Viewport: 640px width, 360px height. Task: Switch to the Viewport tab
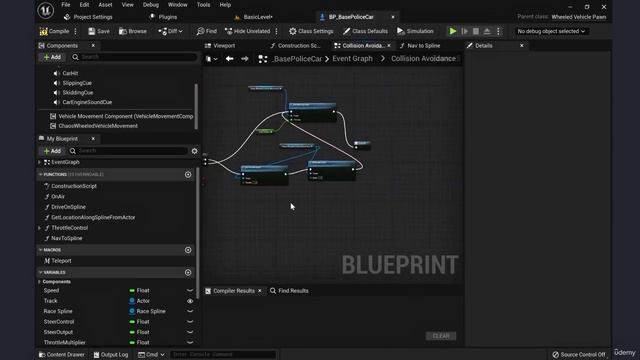[220, 46]
